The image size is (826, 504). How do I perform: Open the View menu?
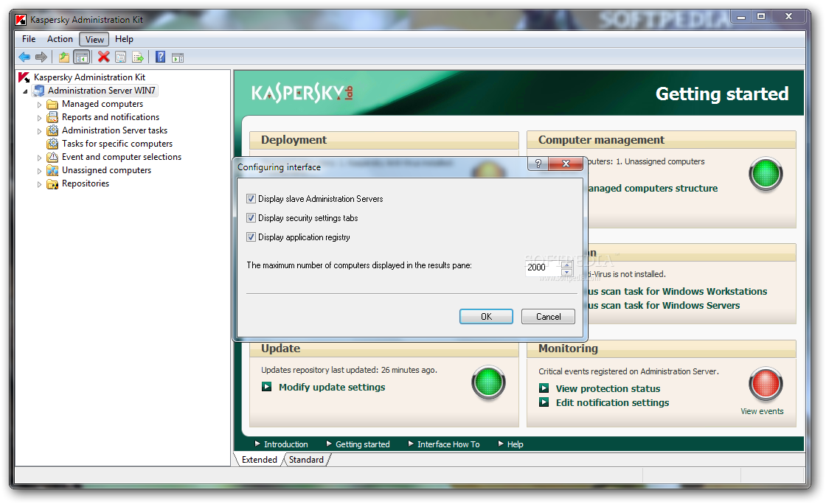tap(94, 40)
